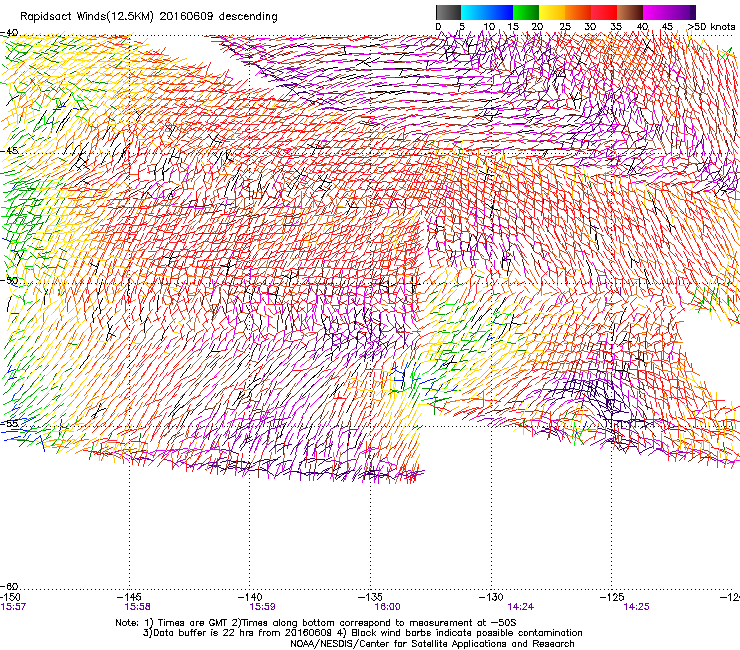Pick the red 30–35 knots legend swatch
740x650 pixels.
click(604, 12)
